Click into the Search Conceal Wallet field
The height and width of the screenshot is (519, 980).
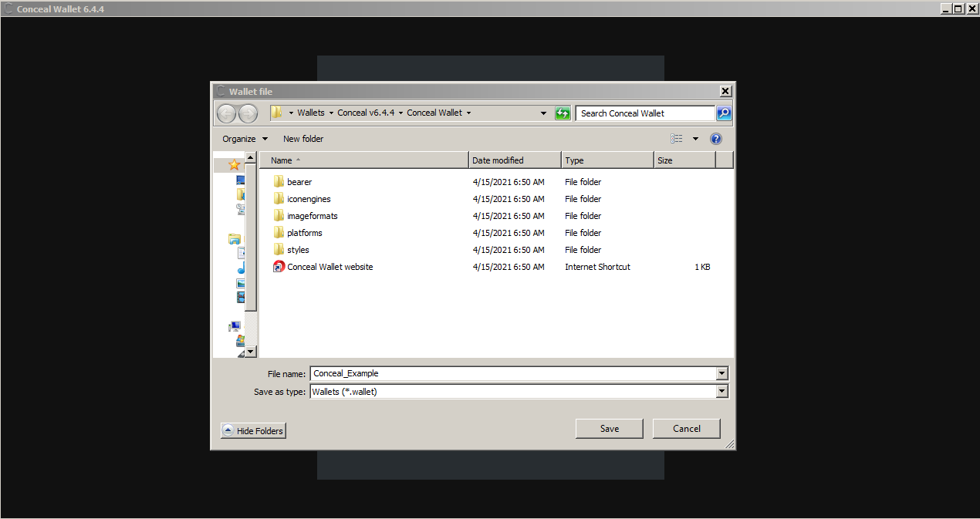click(x=644, y=113)
